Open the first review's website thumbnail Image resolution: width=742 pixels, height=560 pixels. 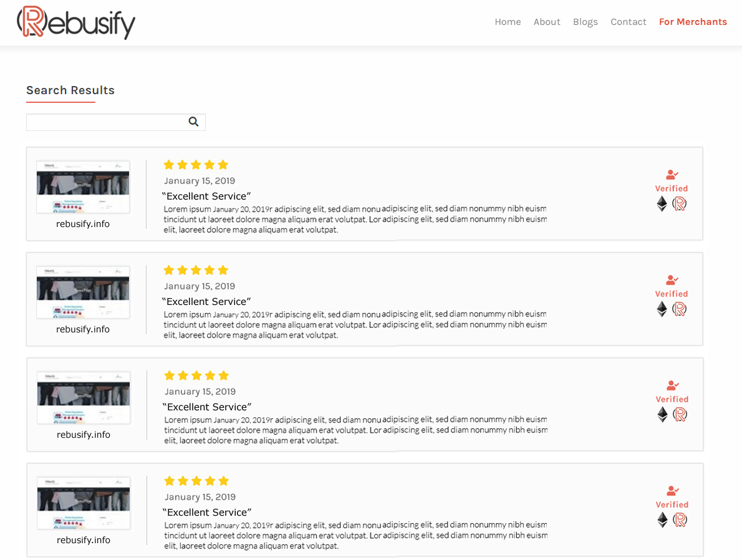tap(83, 187)
